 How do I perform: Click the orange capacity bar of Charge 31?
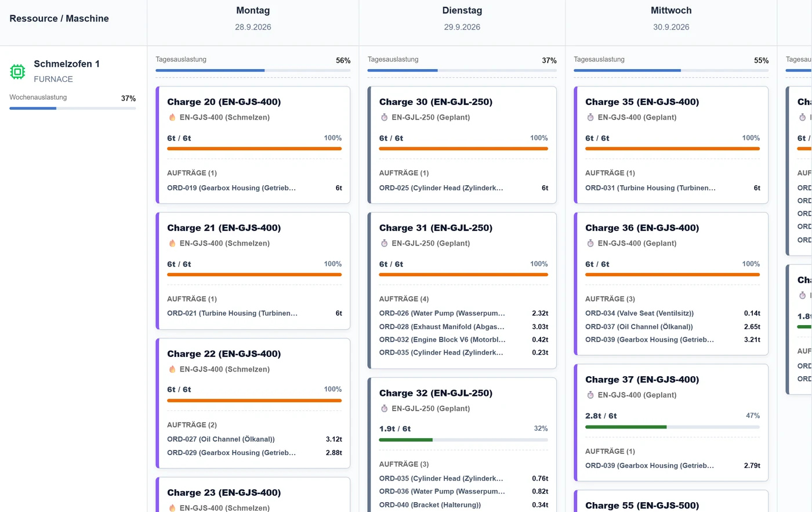pyautogui.click(x=463, y=275)
